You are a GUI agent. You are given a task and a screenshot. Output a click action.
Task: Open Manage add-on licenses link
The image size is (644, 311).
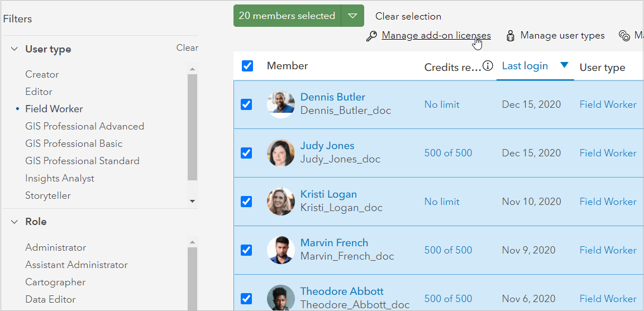[x=436, y=36]
